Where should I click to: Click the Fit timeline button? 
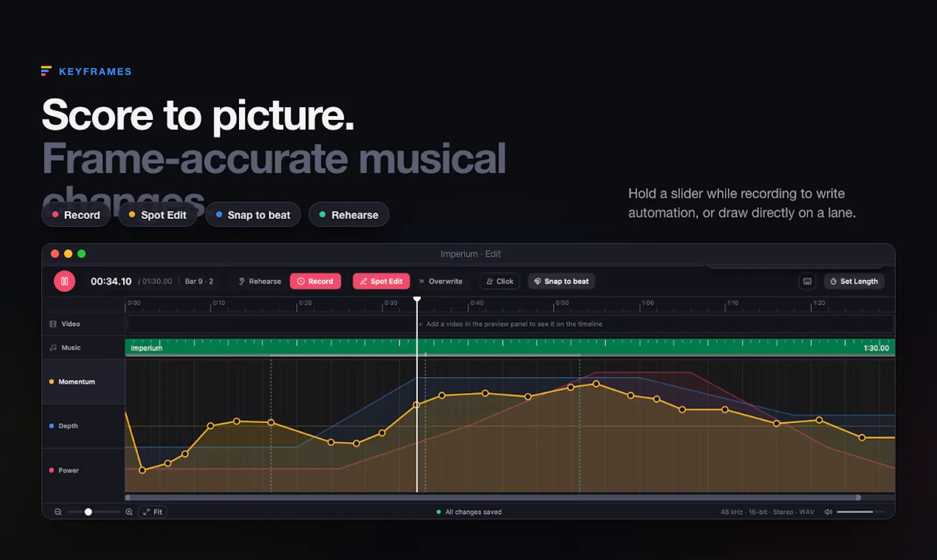pos(152,512)
